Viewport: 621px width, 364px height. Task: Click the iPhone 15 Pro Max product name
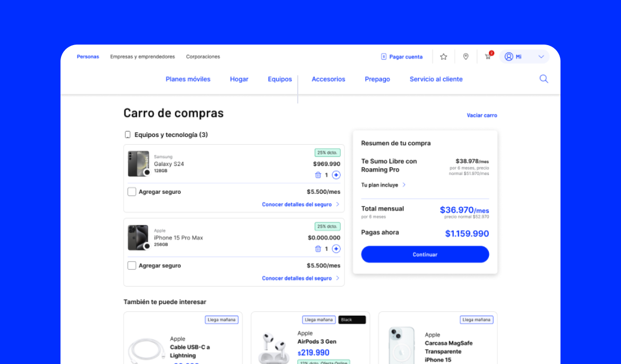[179, 238]
